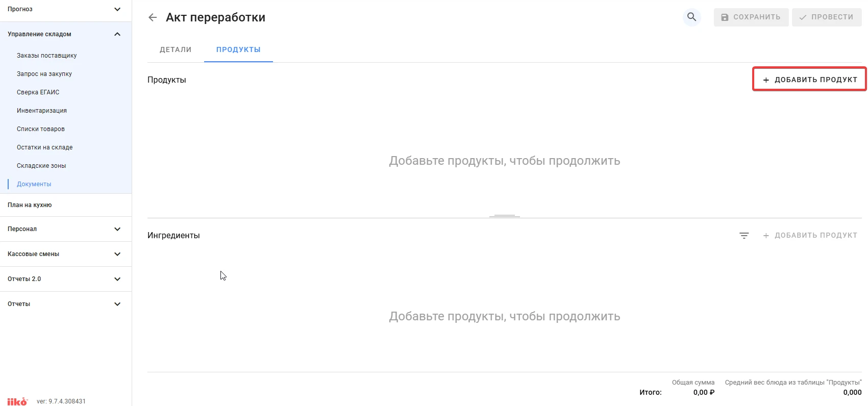Click the Сохранить button with floppy icon
The height and width of the screenshot is (406, 868).
751,17
